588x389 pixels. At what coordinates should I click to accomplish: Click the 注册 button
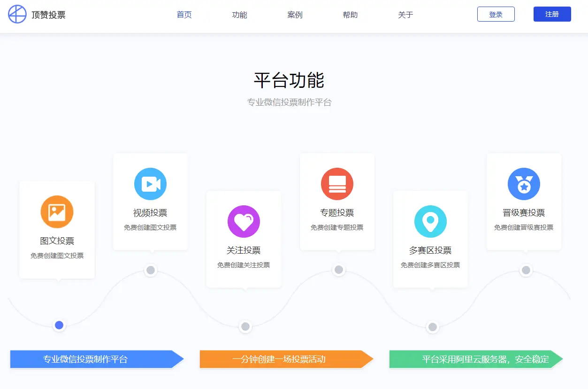coord(552,14)
